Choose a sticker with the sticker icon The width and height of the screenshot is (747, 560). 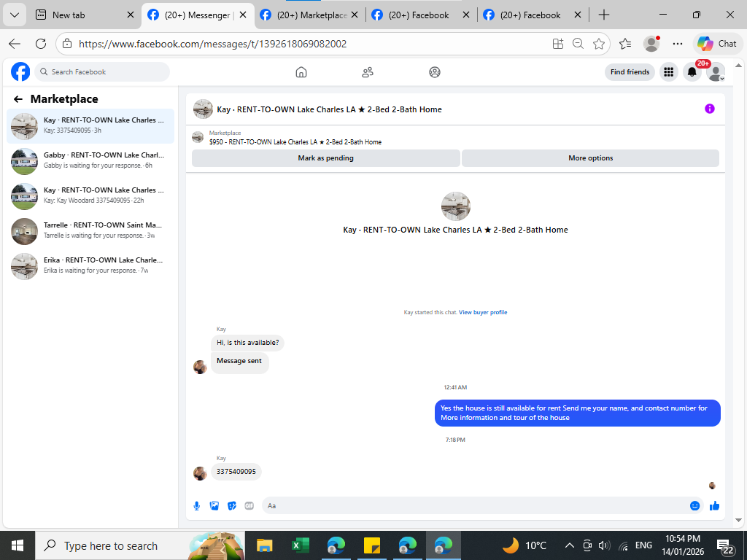point(232,506)
